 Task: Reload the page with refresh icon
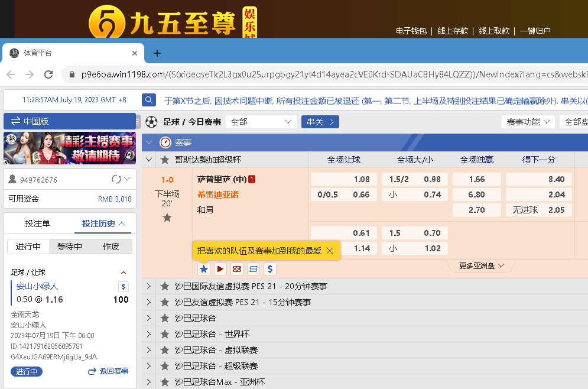48,74
